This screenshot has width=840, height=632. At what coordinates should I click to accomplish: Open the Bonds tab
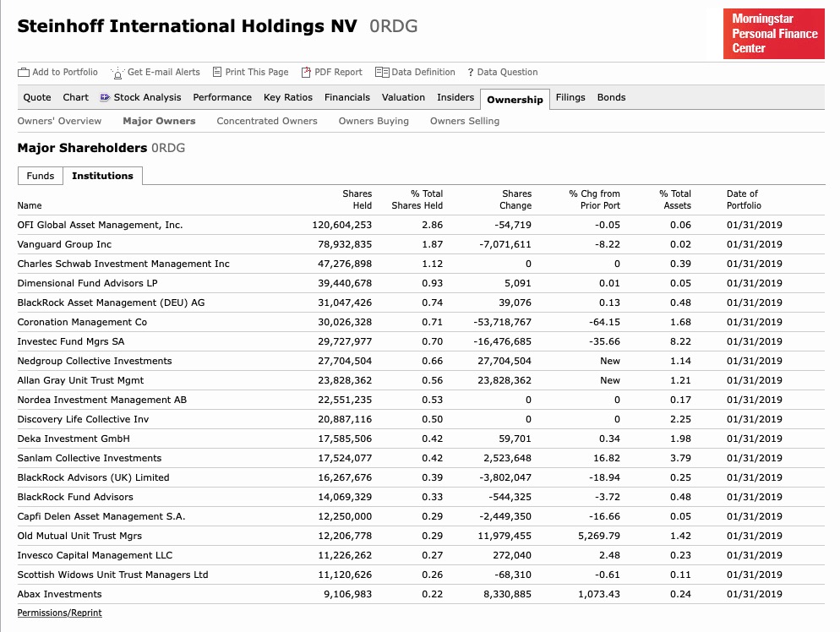click(611, 97)
